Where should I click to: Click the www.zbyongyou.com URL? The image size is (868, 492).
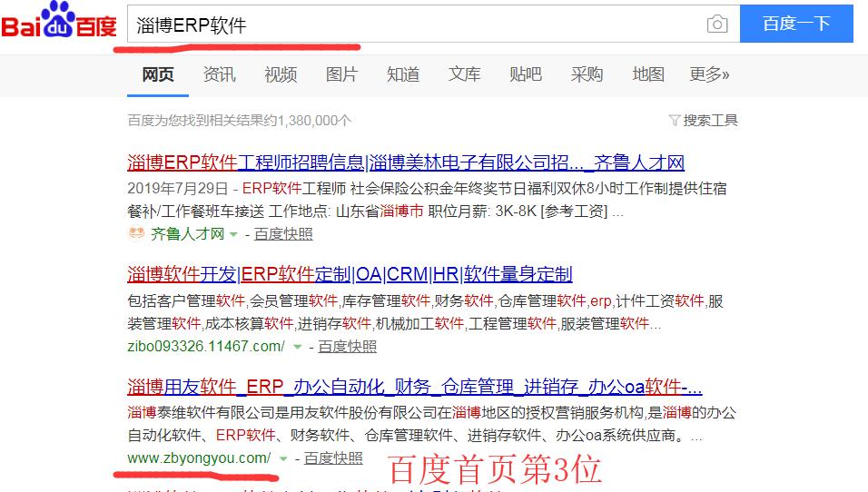pos(199,458)
